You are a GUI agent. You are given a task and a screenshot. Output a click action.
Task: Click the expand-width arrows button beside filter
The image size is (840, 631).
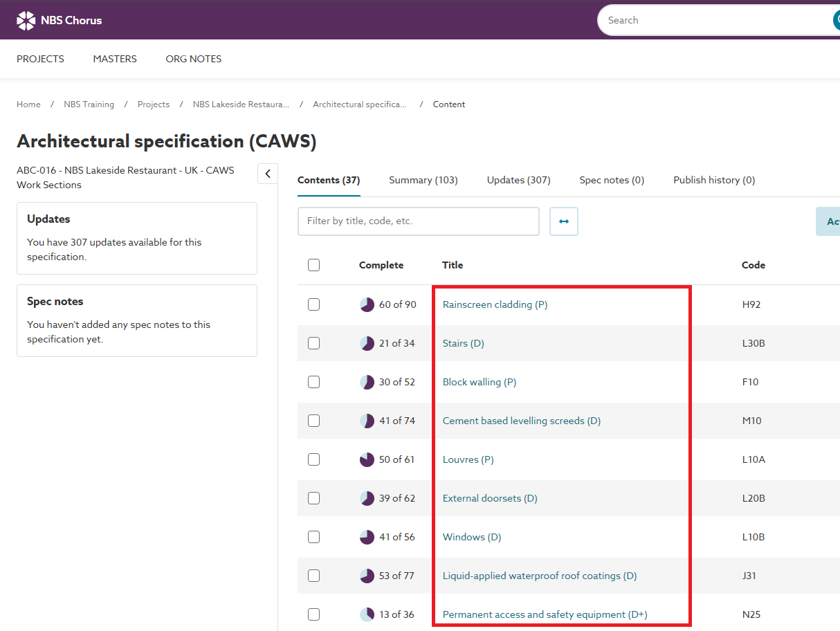click(564, 221)
